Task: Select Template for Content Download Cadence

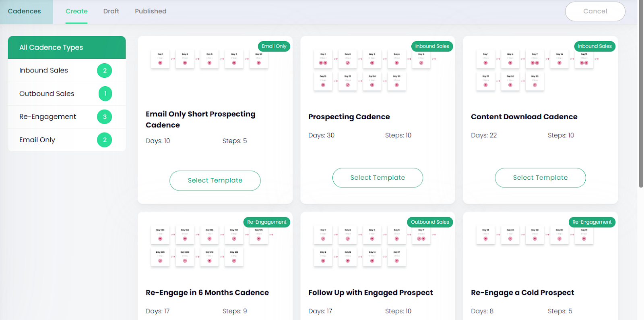Action: (540, 178)
